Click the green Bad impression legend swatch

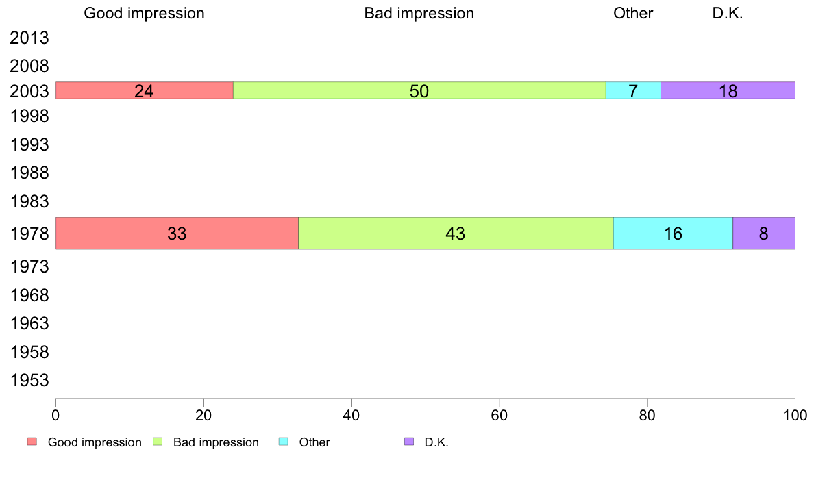pyautogui.click(x=158, y=442)
